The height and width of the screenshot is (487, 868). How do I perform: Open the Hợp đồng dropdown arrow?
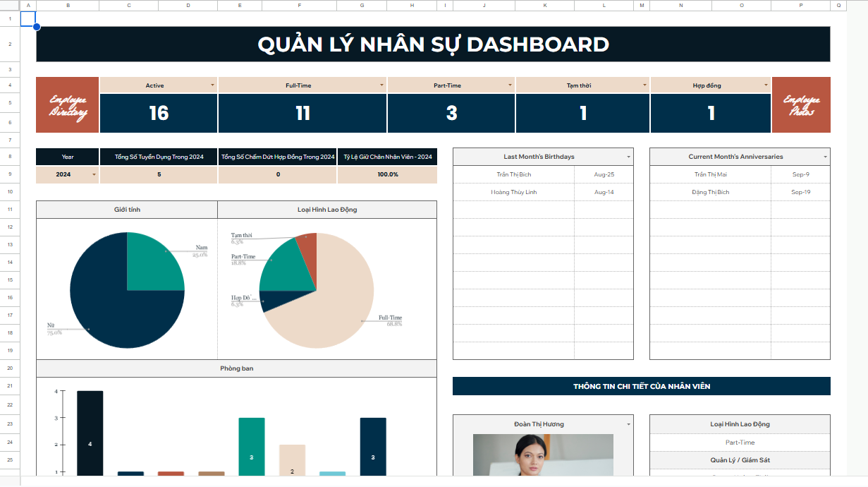(766, 85)
